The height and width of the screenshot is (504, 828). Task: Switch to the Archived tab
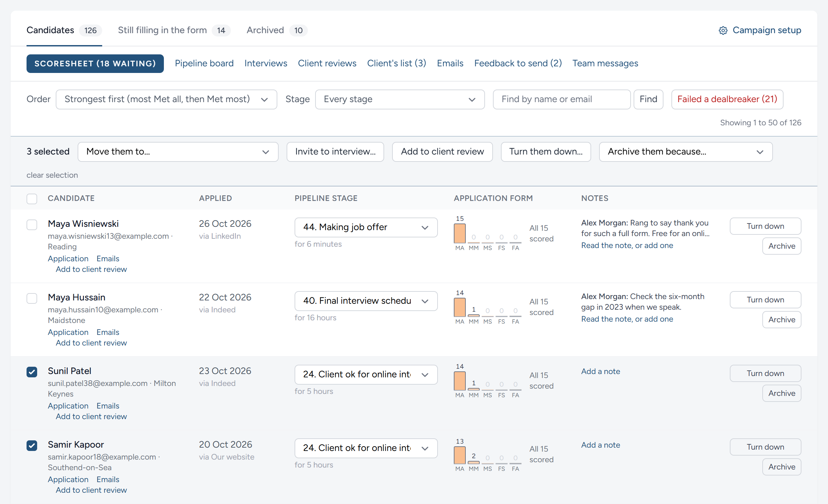[277, 30]
